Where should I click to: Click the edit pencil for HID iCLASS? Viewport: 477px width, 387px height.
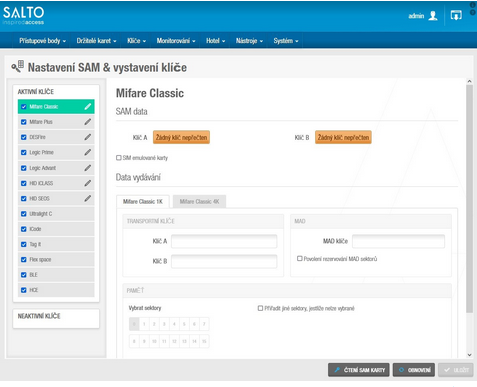pos(88,183)
